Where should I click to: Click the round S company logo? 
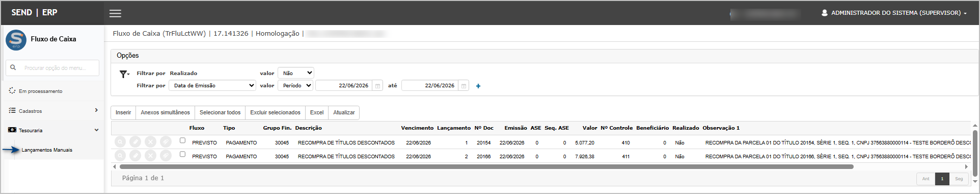point(16,39)
